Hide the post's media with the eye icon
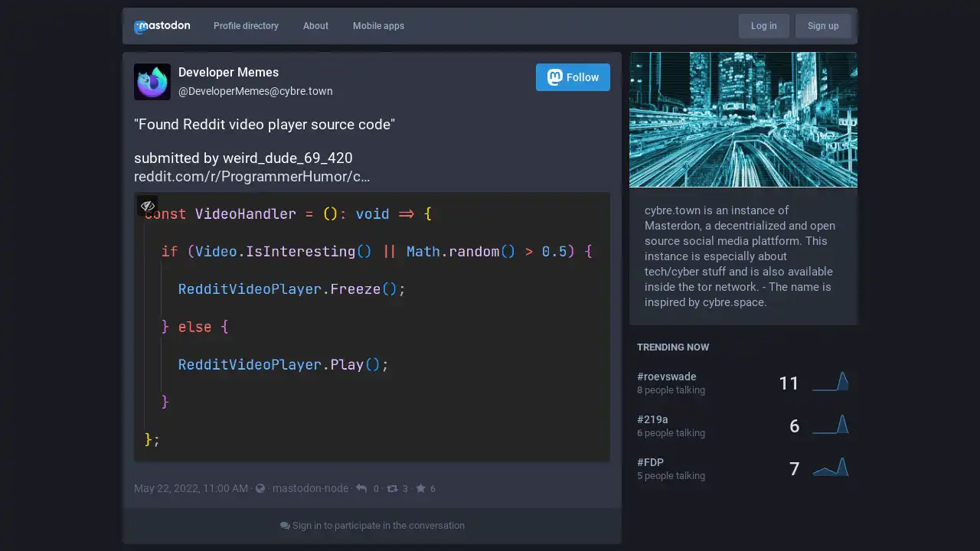Image resolution: width=980 pixels, height=551 pixels. 148,206
